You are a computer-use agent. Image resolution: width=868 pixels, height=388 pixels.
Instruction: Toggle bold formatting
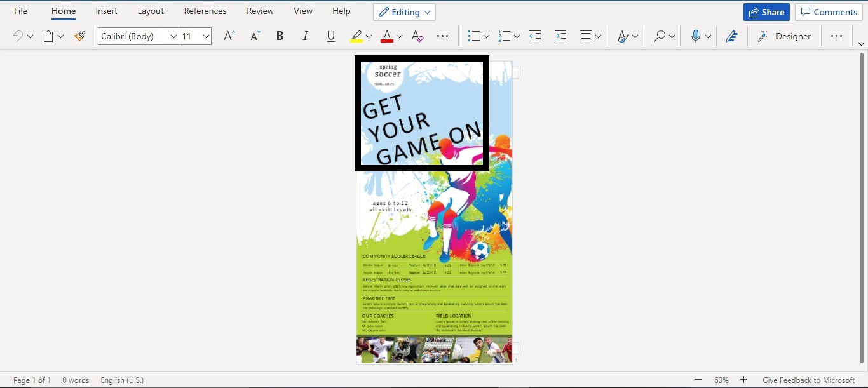(280, 36)
